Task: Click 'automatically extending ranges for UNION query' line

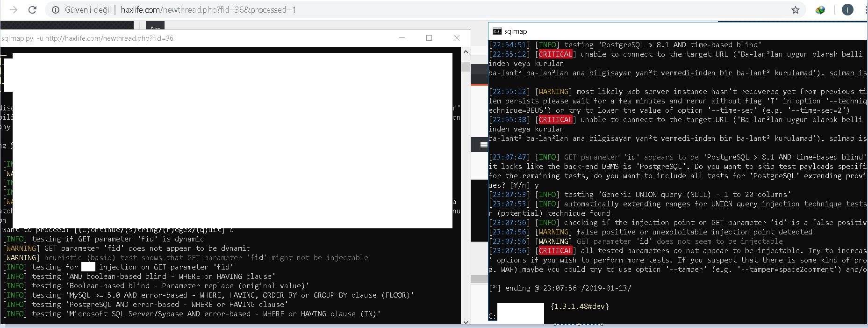Action: (x=678, y=204)
